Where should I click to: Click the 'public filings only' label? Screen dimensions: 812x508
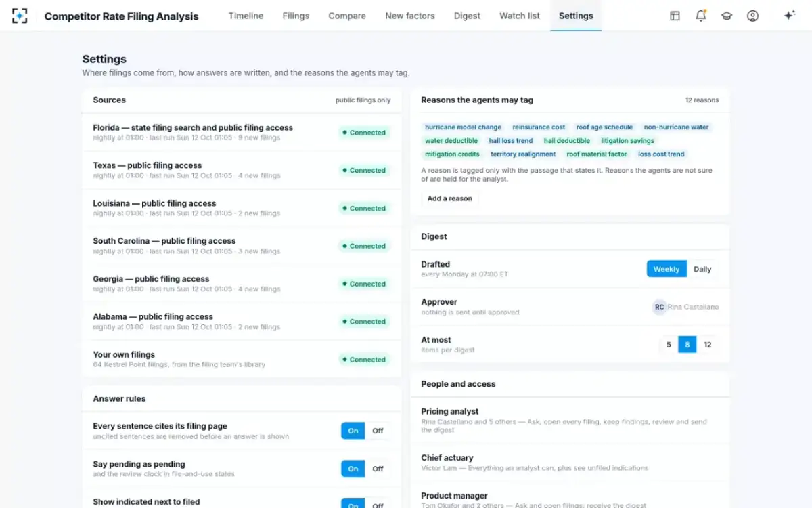point(363,100)
